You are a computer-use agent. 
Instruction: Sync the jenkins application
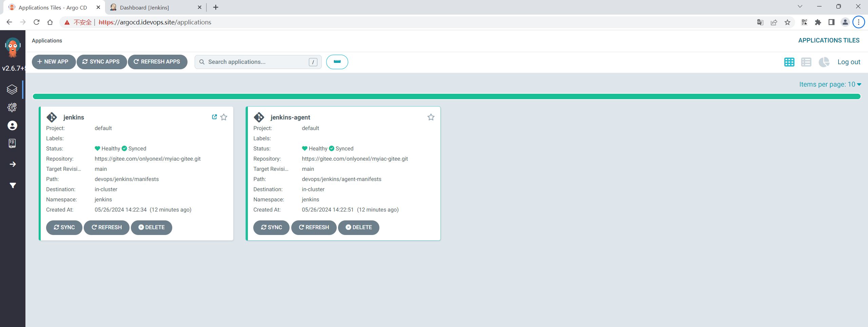point(64,228)
